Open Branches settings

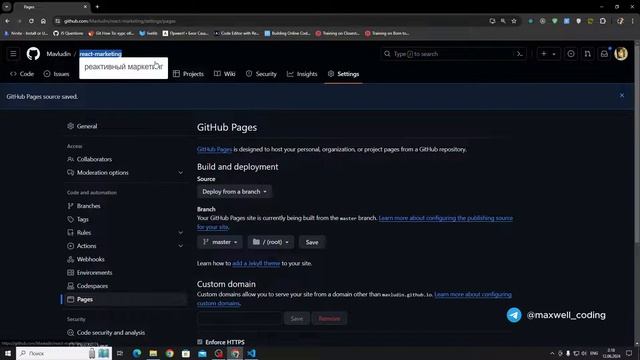pyautogui.click(x=126, y=206)
